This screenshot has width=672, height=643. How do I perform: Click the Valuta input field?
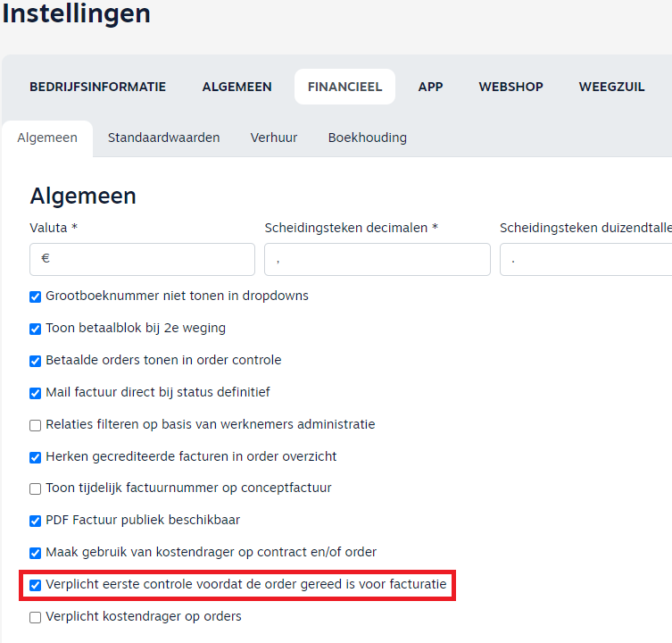(x=142, y=259)
